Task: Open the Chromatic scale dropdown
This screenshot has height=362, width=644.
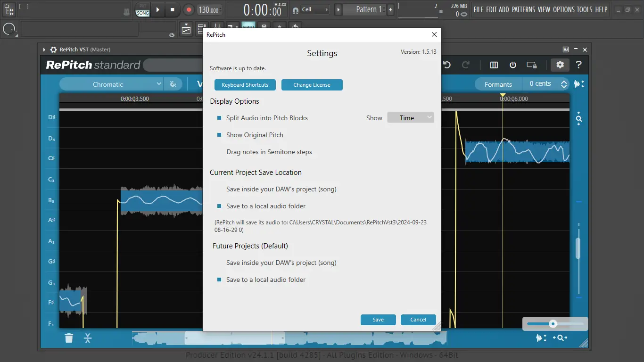Action: coord(112,84)
